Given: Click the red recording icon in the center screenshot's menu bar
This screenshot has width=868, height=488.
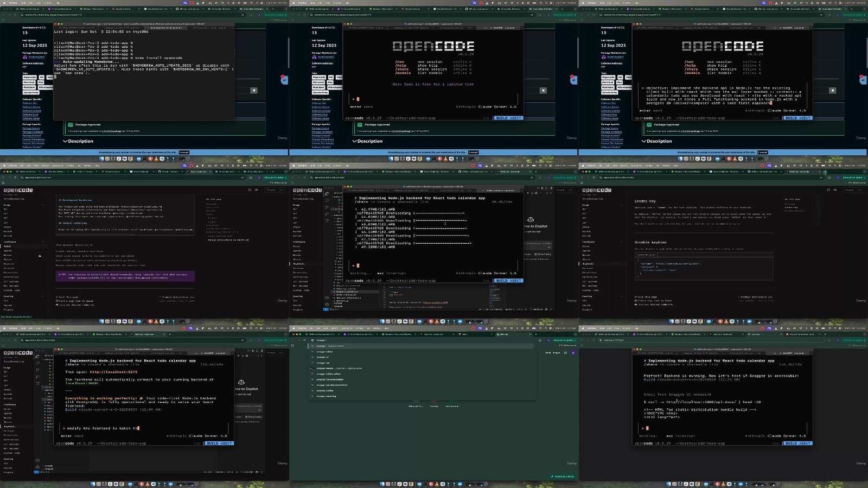Looking at the screenshot, I should pos(473,166).
